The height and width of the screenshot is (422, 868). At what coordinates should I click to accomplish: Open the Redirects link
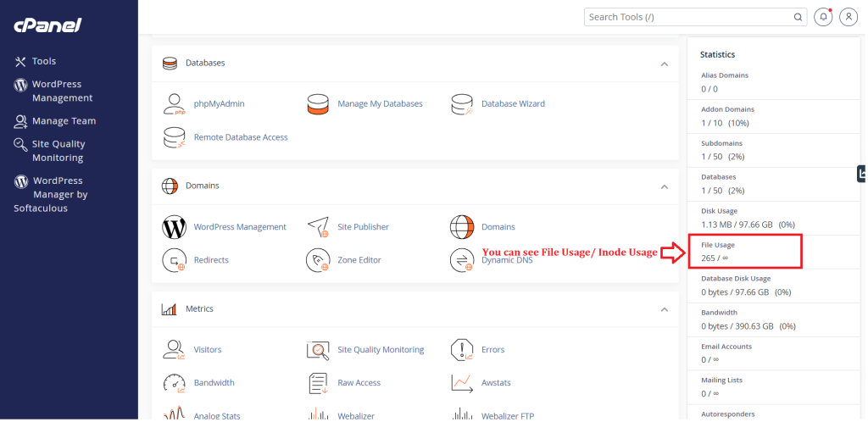(211, 260)
